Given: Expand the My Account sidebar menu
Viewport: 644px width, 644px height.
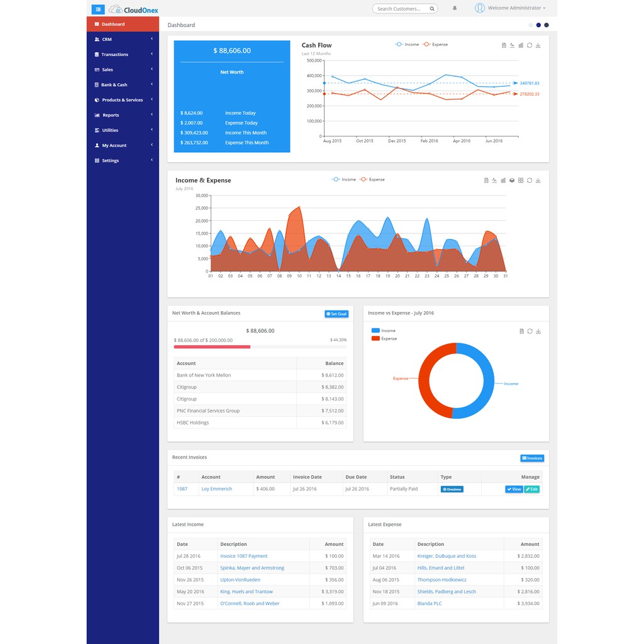Looking at the screenshot, I should pyautogui.click(x=123, y=145).
